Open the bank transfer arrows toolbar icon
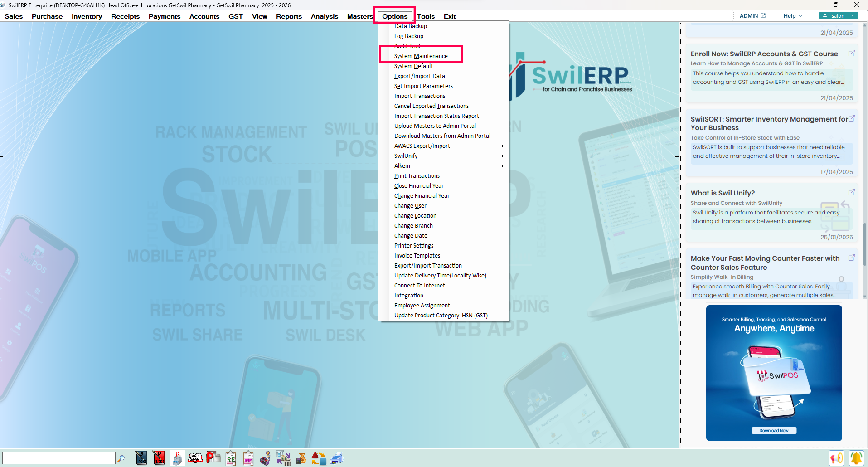This screenshot has height=467, width=868. [x=284, y=458]
